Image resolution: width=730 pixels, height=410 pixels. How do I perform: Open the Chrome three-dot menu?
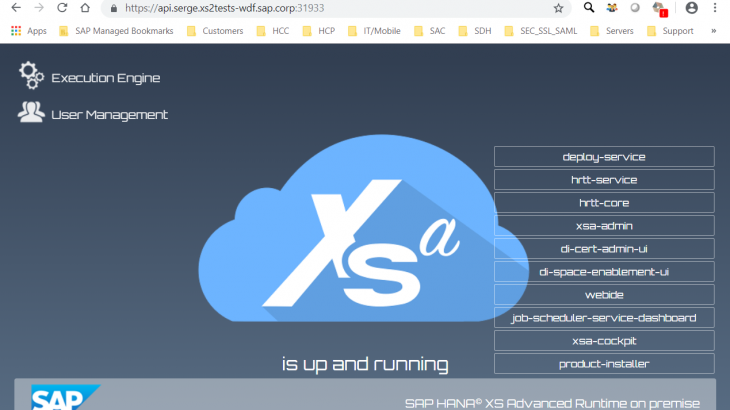point(715,8)
